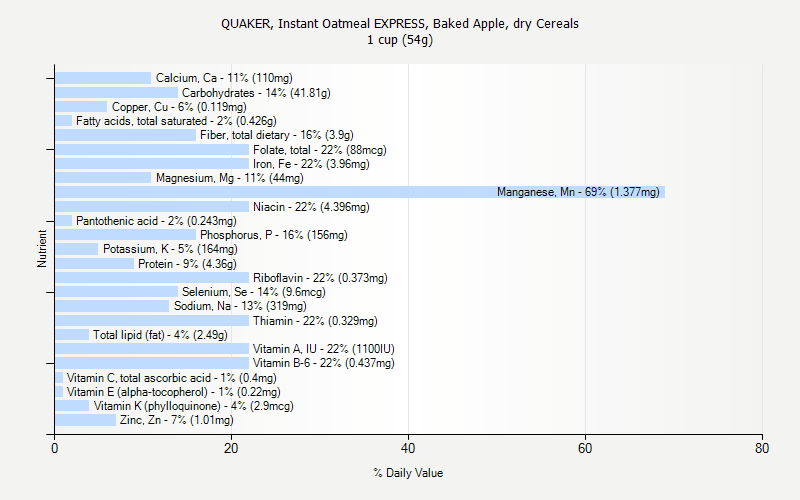Image resolution: width=800 pixels, height=500 pixels.
Task: Click the Selenium bar
Action: tap(116, 292)
